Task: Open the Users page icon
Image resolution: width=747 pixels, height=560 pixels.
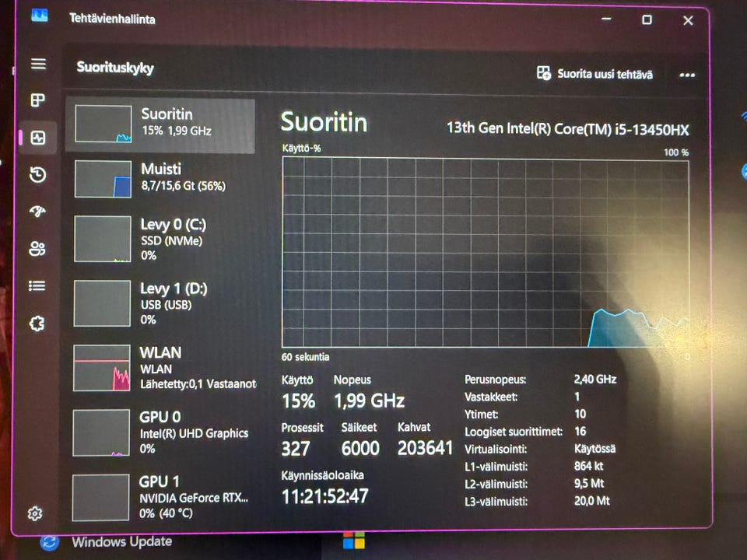Action: (x=37, y=248)
